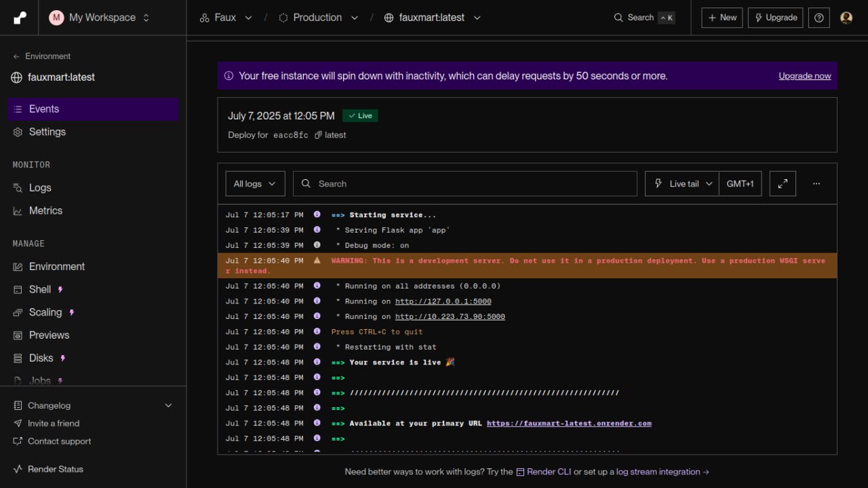The height and width of the screenshot is (488, 868).
Task: Click the Events list icon in sidebar
Action: (18, 109)
